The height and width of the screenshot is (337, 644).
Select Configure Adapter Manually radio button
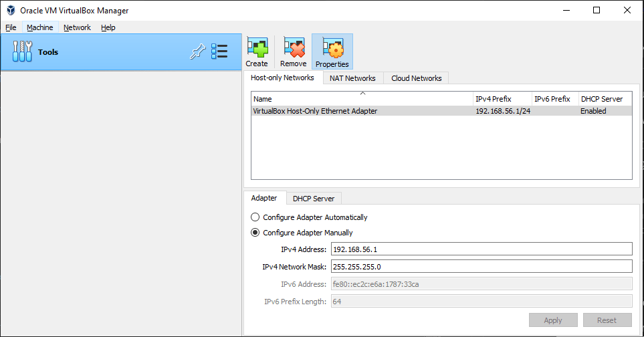tap(255, 233)
